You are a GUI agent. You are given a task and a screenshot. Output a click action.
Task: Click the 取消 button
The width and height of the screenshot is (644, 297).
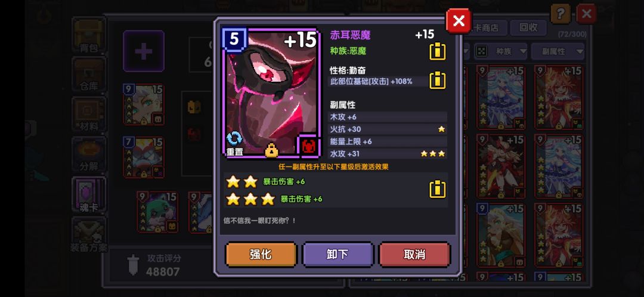point(414,254)
